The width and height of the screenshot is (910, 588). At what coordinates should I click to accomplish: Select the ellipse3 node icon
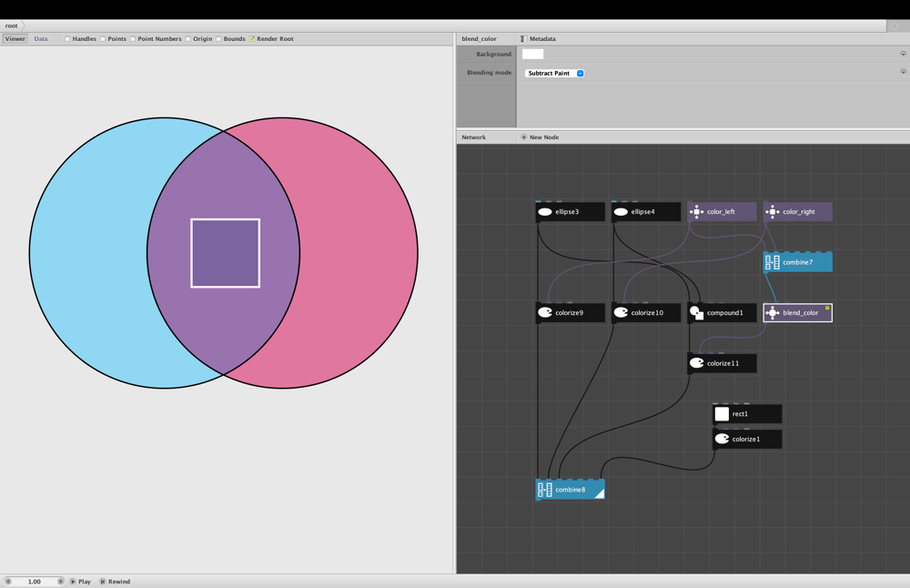[x=545, y=212]
